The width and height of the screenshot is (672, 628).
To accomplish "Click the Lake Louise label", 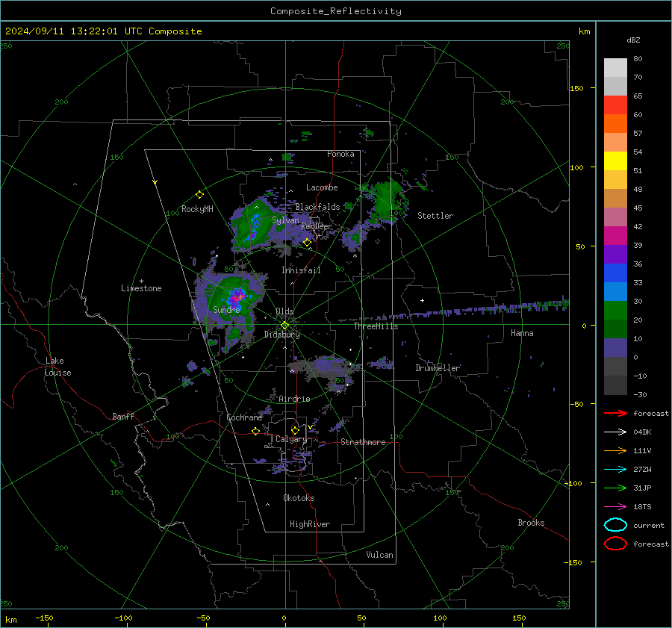I will tap(57, 367).
